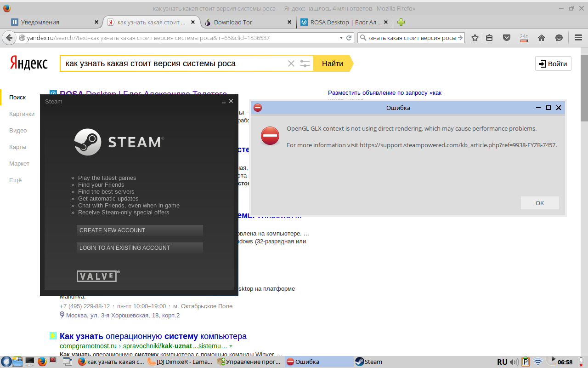Click LOGIN TO AN EXISTING ACCOUNT
The height and width of the screenshot is (368, 588).
(140, 248)
